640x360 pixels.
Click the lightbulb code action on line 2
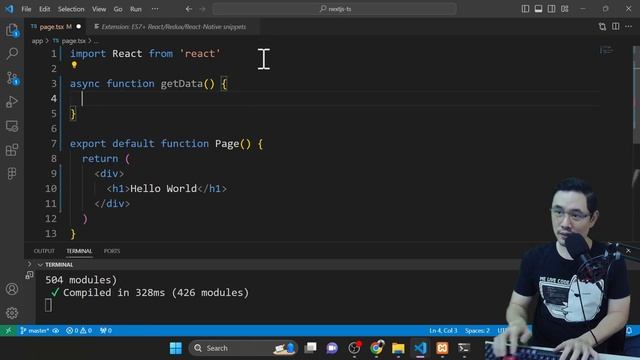[x=74, y=64]
